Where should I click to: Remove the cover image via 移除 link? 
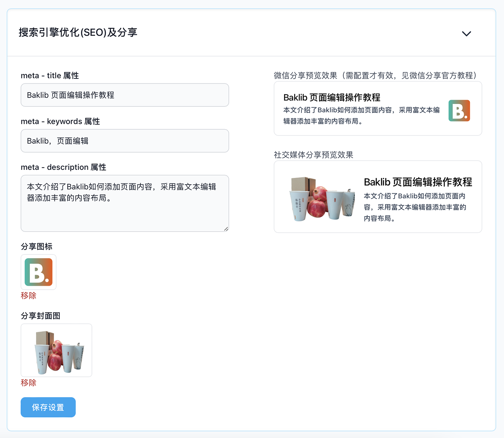coord(28,383)
